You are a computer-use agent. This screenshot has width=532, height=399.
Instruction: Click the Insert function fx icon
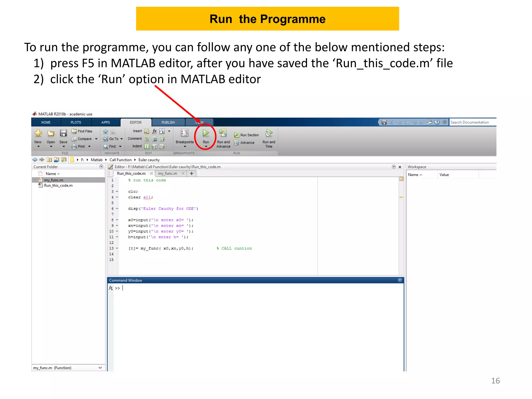154,131
